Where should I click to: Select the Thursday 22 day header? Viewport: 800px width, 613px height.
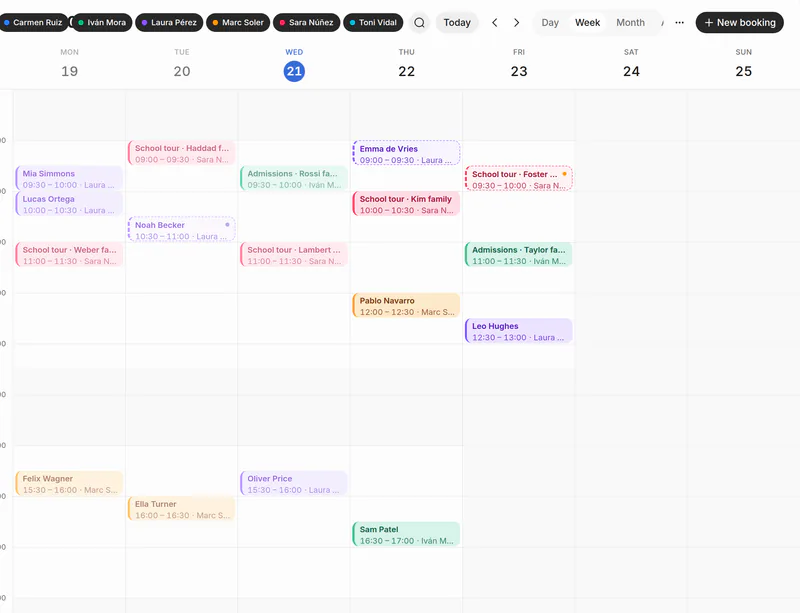(x=407, y=65)
